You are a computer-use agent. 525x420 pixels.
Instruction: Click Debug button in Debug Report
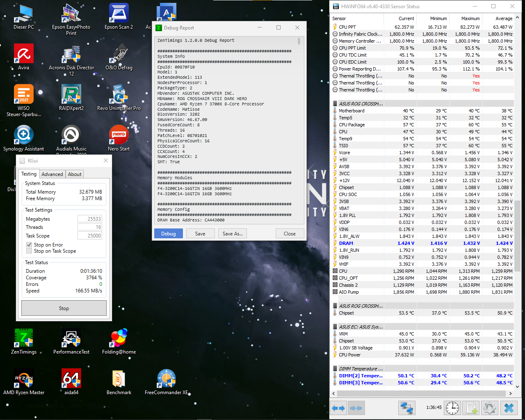(168, 233)
